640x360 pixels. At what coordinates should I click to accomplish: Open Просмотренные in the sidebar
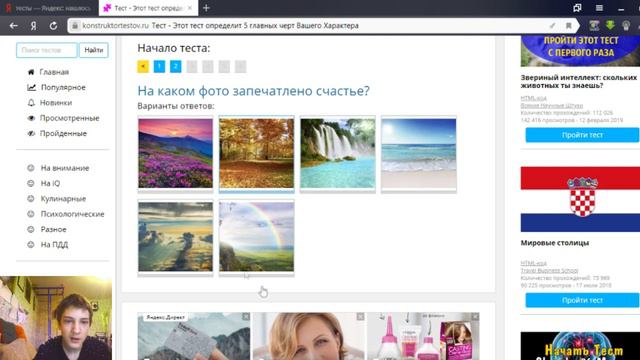69,118
